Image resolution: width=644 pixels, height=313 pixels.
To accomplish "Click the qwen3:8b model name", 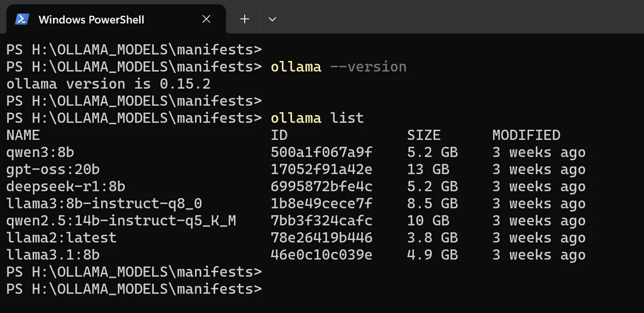I will [x=40, y=152].
